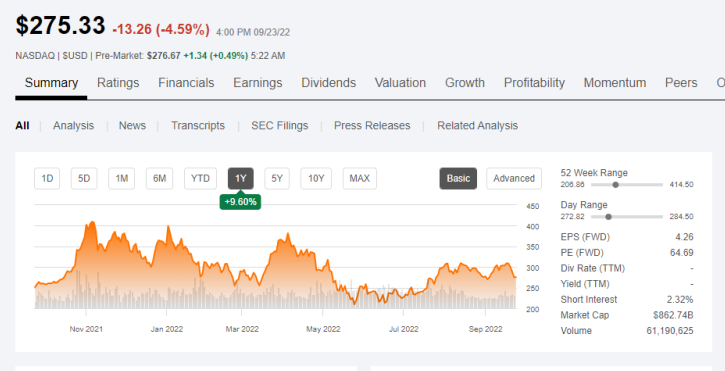Click the Div Rate (TTM) label
Image resolution: width=725 pixels, height=371 pixels.
pos(592,268)
